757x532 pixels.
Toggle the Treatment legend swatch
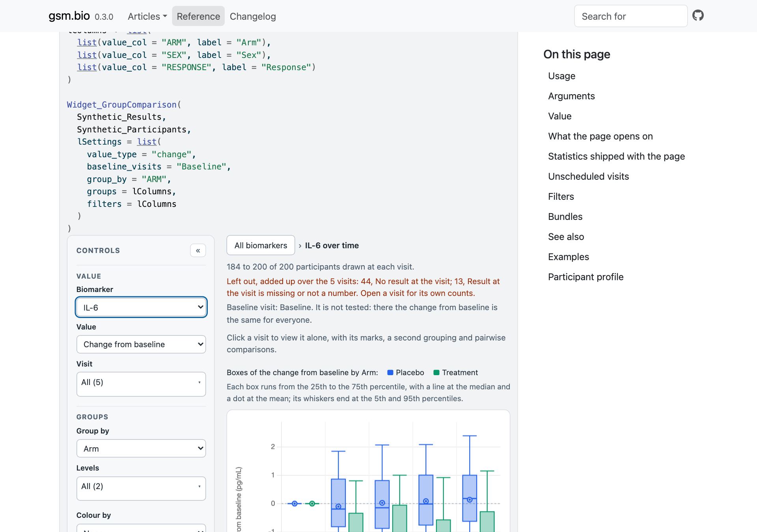(436, 373)
